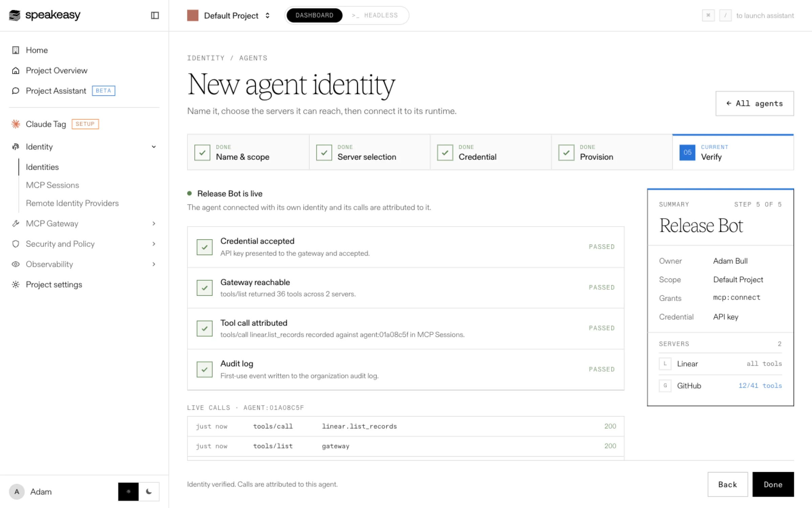Screen dimensions: 812x508
Task: Click the Security and Policy shield icon
Action: 16,244
